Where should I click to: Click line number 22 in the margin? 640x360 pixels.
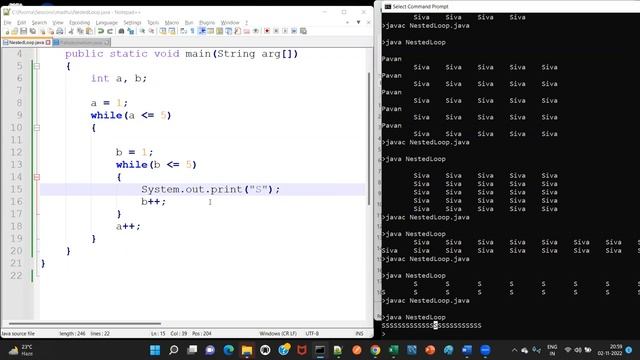point(16,276)
